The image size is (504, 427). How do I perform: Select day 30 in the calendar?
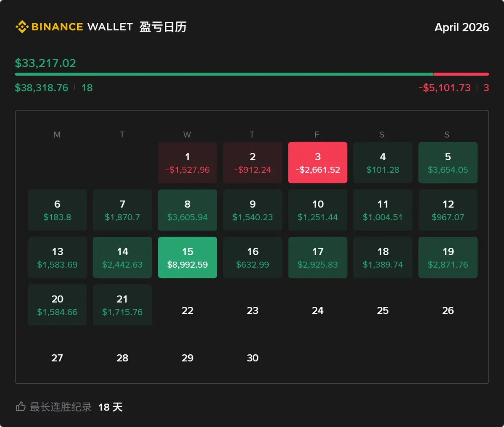[x=253, y=358]
